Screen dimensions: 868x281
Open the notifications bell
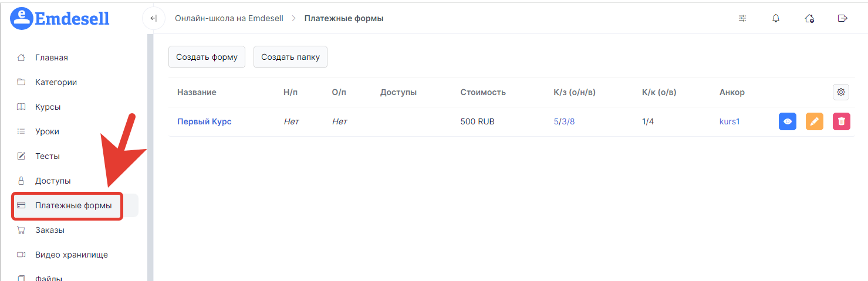pyautogui.click(x=776, y=18)
